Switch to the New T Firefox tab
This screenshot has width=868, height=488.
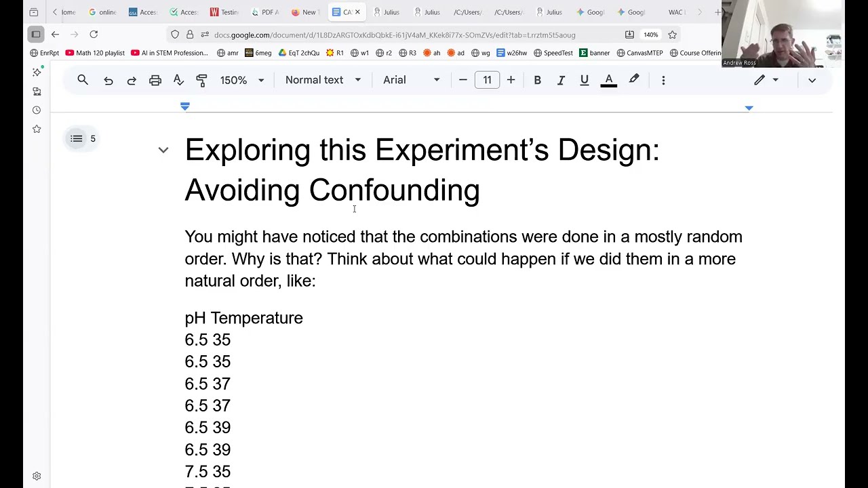pyautogui.click(x=305, y=12)
